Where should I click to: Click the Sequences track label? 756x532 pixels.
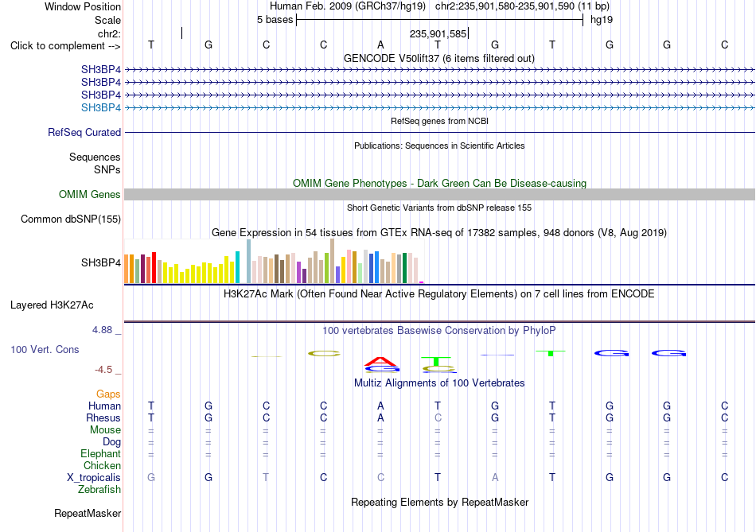tap(95, 157)
